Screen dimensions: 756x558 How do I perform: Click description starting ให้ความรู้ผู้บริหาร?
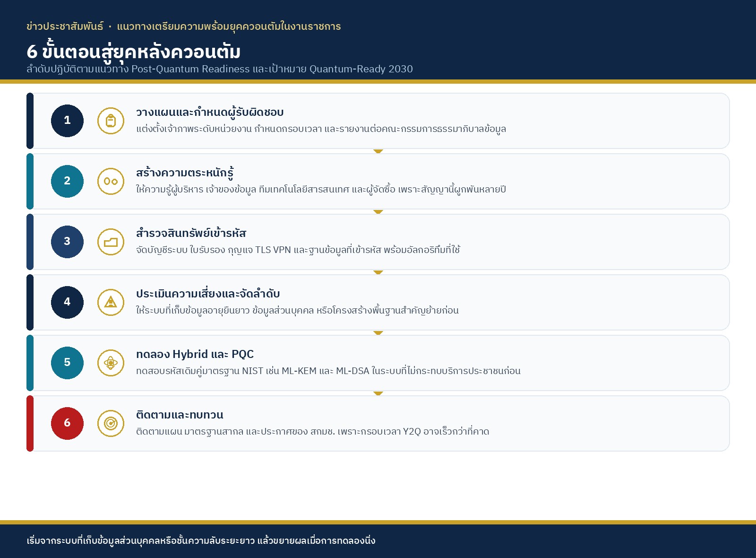(321, 189)
